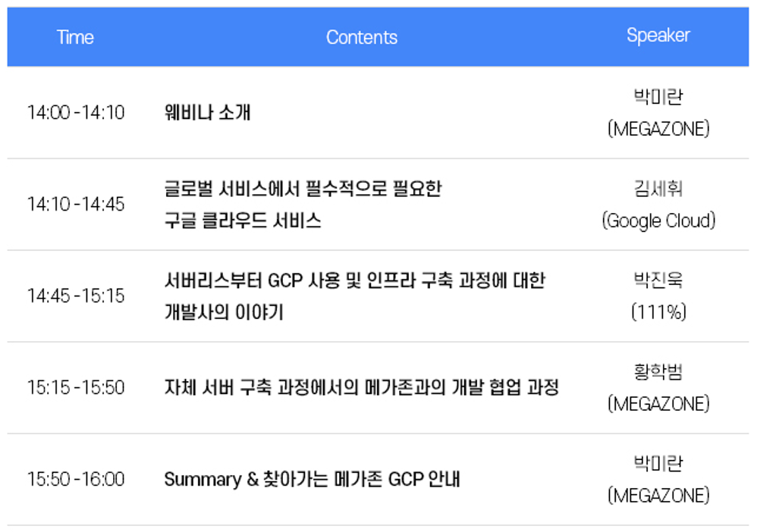Click speaker name 김세휘

pyautogui.click(x=658, y=189)
